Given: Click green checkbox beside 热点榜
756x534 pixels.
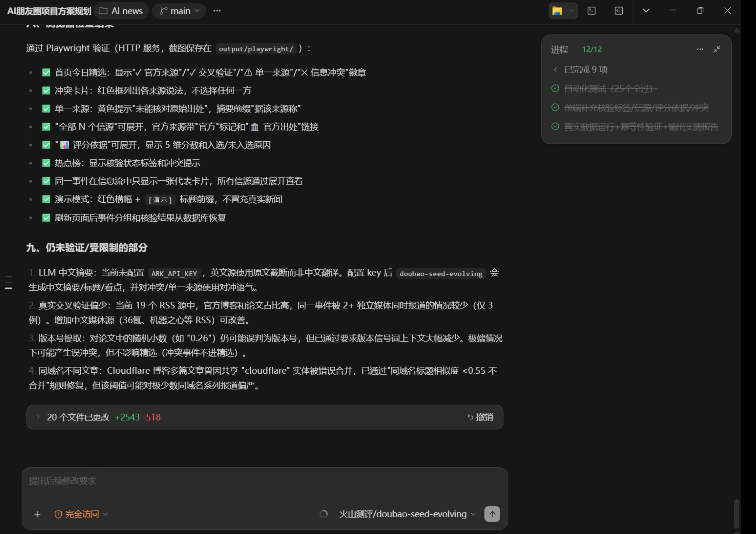Looking at the screenshot, I should 46,163.
